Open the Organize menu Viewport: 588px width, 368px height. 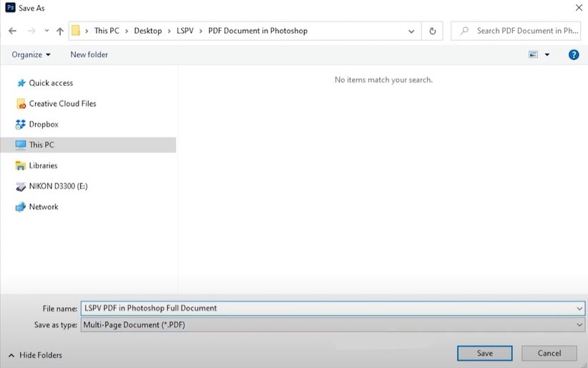(31, 54)
